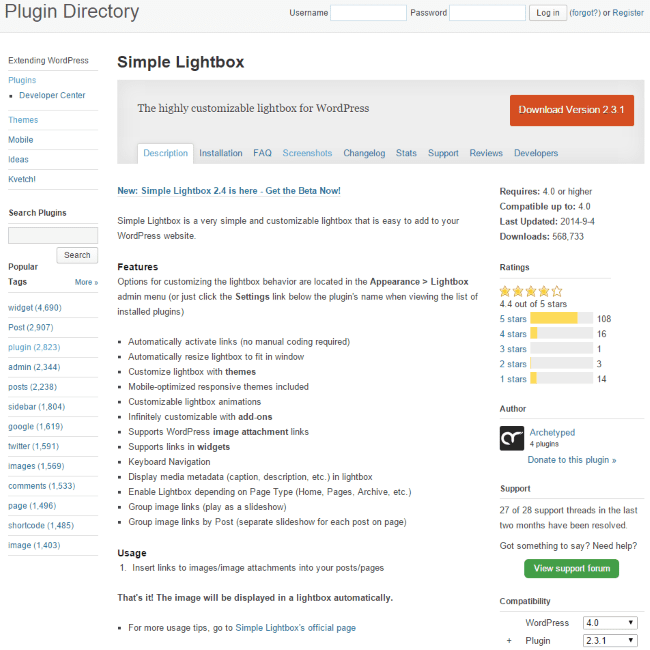Click the 5 stars rating bar

click(561, 319)
